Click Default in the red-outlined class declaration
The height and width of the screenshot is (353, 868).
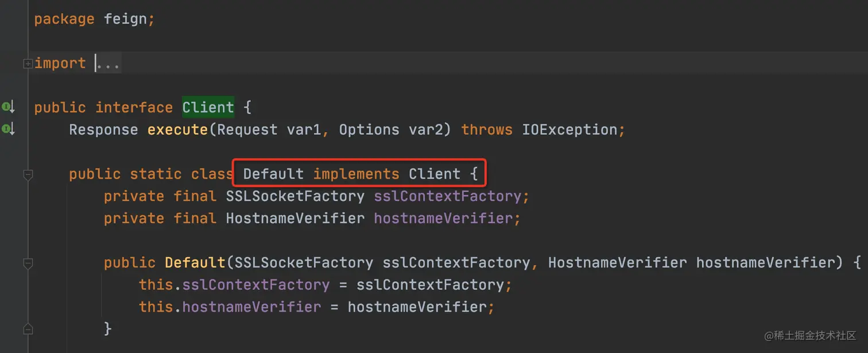[273, 174]
